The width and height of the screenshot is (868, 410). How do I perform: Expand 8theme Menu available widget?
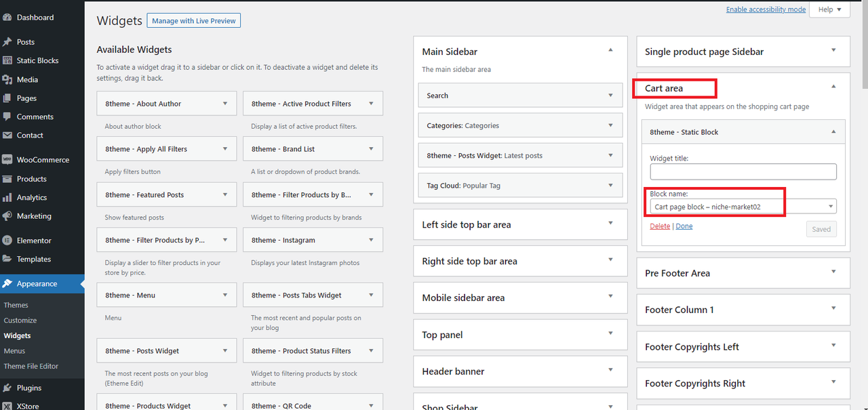[225, 295]
